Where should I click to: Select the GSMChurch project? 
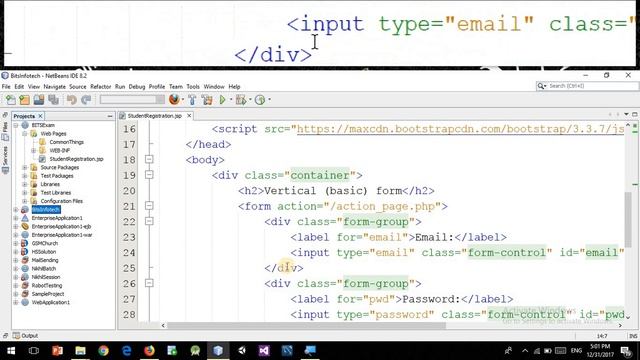coord(44,243)
